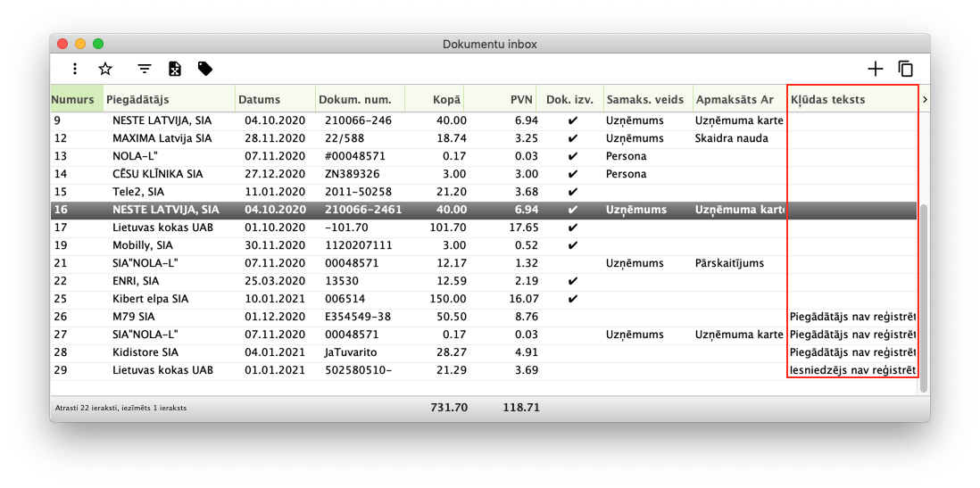Click total amount 101.70 cell
This screenshot has width=980, height=488.
point(447,227)
